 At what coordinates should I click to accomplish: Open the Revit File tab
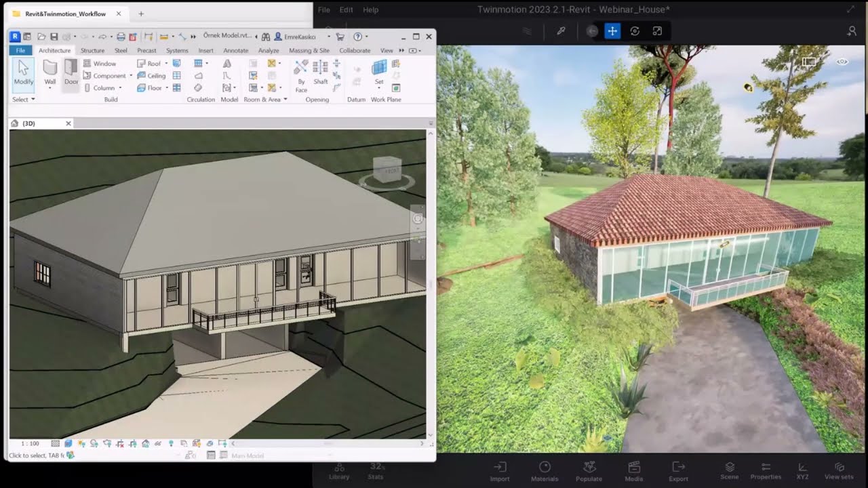pos(20,50)
